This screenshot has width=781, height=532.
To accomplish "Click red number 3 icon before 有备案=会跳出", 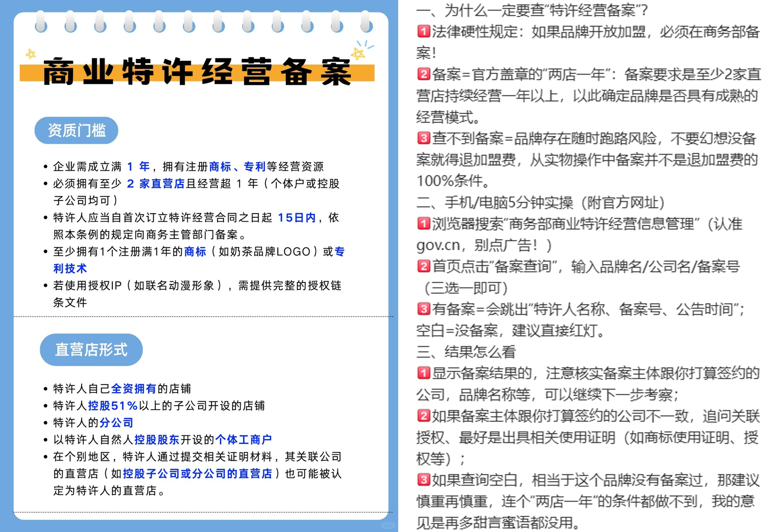I will click(x=423, y=309).
